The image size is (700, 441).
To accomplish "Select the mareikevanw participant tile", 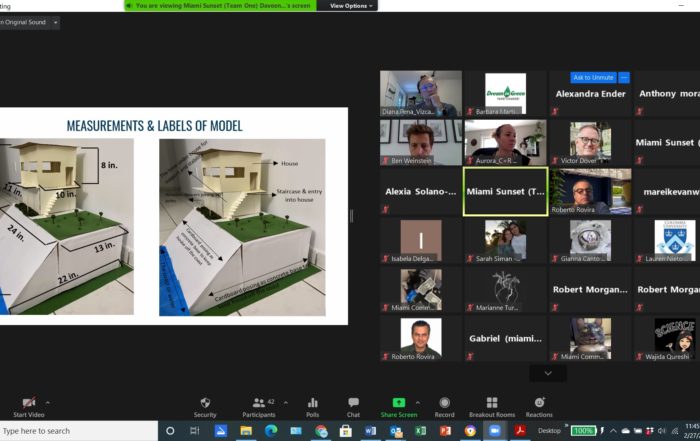I will pyautogui.click(x=667, y=192).
